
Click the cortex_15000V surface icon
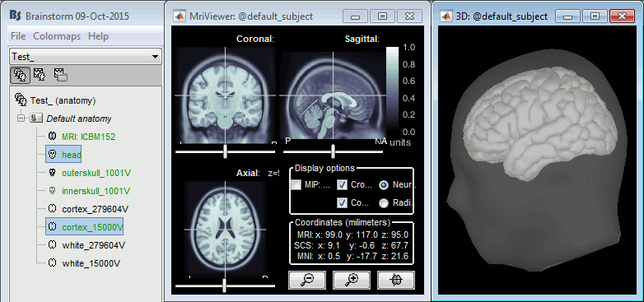click(x=52, y=227)
